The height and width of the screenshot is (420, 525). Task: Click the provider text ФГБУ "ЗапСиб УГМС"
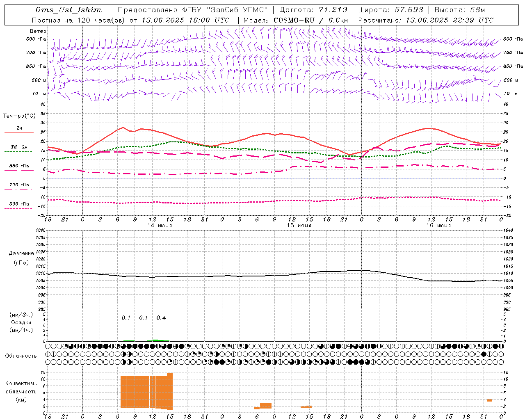(225, 10)
